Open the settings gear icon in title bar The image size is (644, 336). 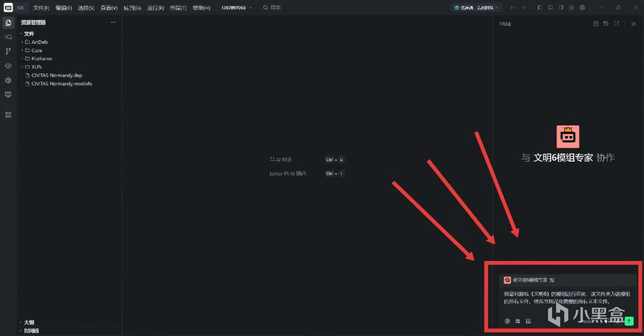click(572, 8)
